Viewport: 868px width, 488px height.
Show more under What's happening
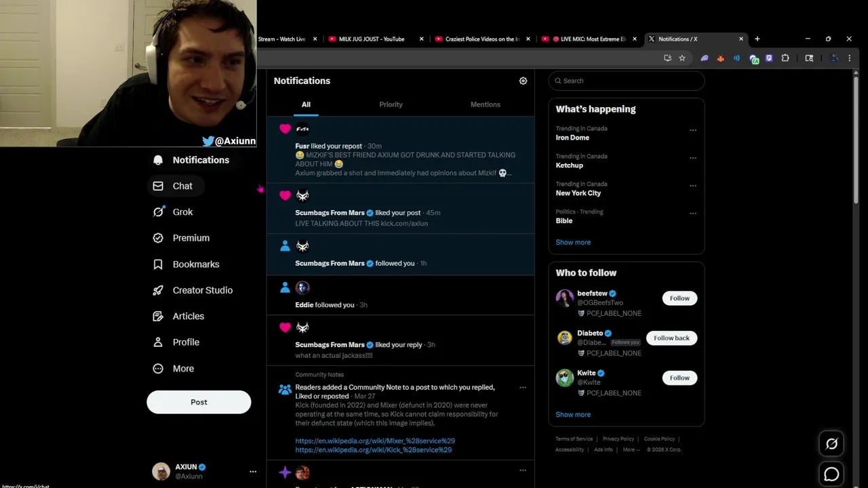pos(573,242)
